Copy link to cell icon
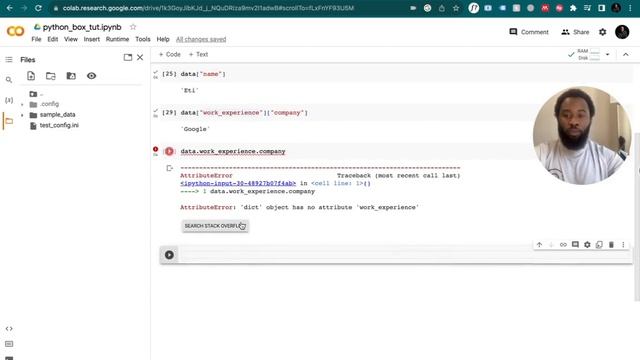Image resolution: width=640 pixels, height=360 pixels. [x=563, y=244]
